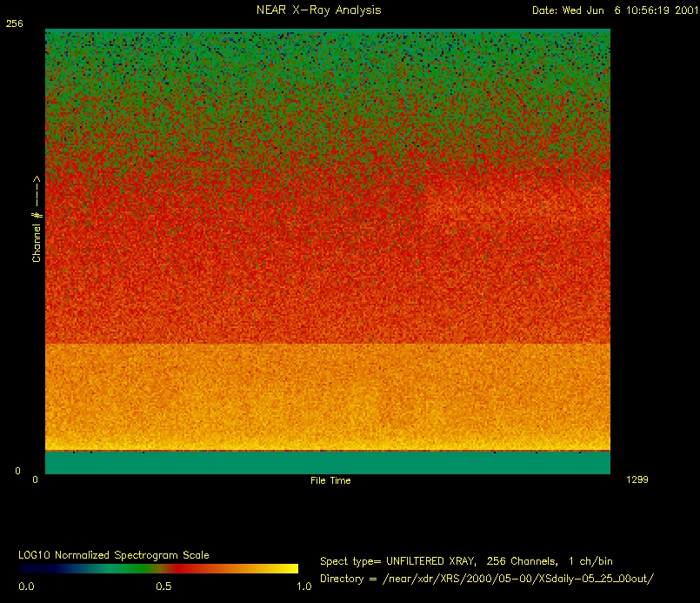Image resolution: width=700 pixels, height=603 pixels.
Task: Click the green section of the color scale
Action: (x=113, y=568)
